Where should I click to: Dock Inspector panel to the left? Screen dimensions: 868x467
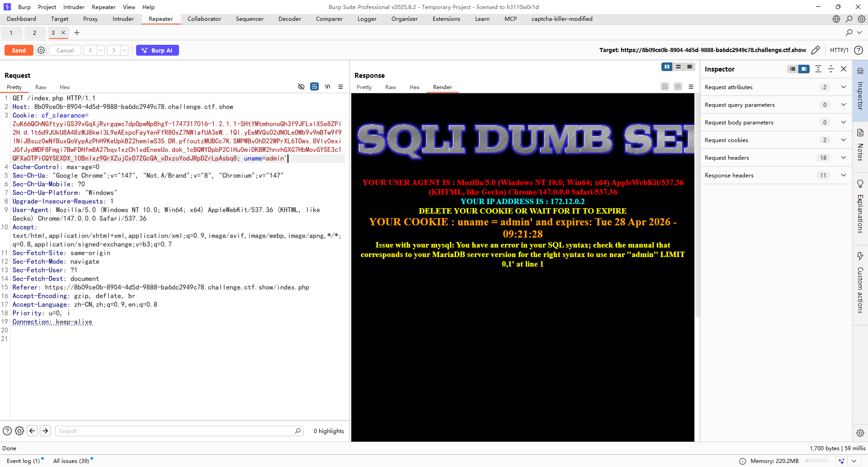[793, 69]
